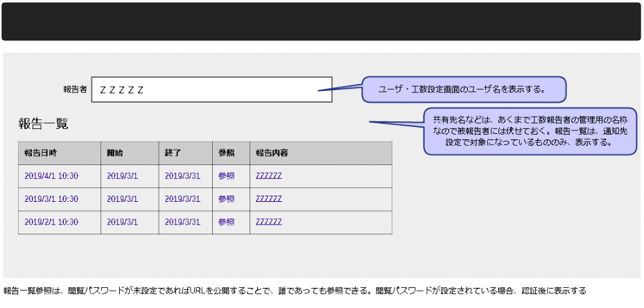The width and height of the screenshot is (644, 308).
Task: Click start date 2019/3/1 in 2019/2/1 10:30 row
Action: click(123, 222)
